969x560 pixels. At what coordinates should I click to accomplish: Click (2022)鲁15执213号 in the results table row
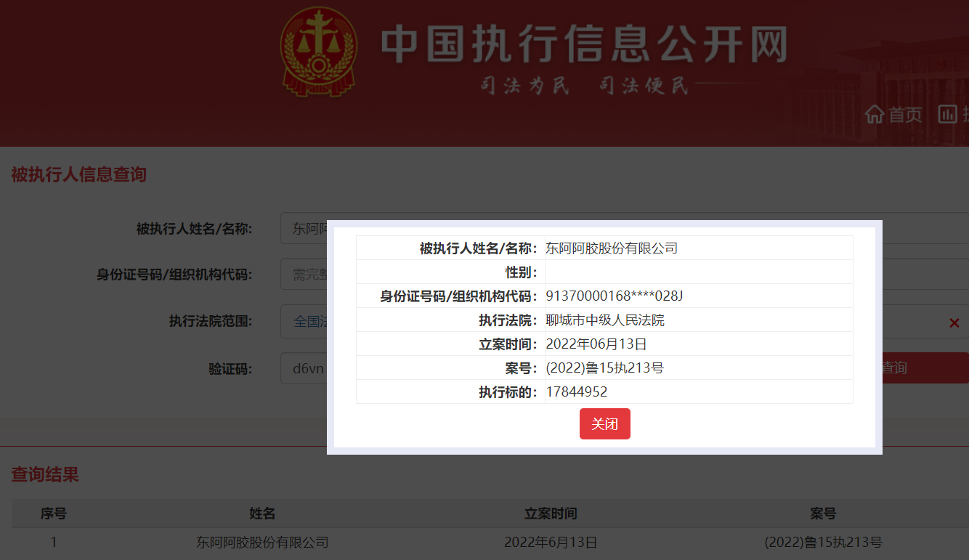pos(823,543)
